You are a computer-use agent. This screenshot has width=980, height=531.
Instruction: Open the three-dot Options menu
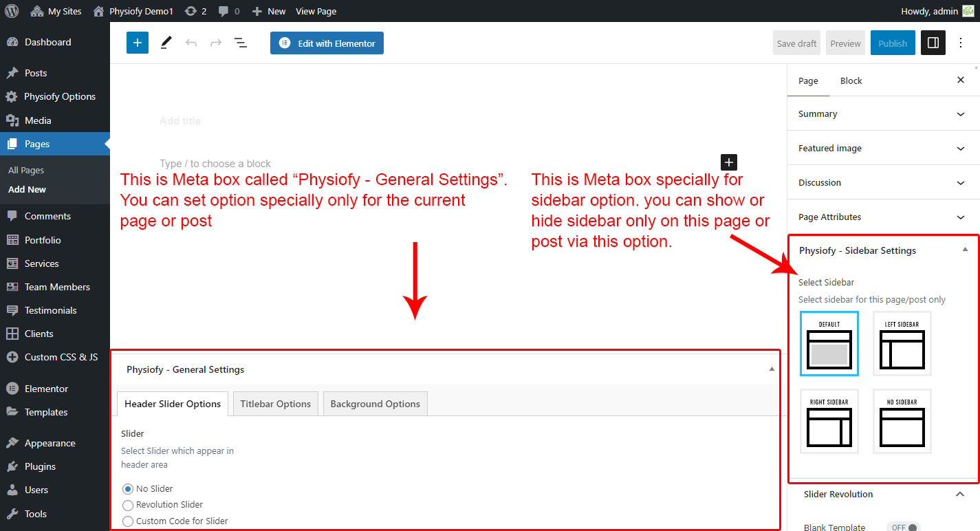pos(961,43)
